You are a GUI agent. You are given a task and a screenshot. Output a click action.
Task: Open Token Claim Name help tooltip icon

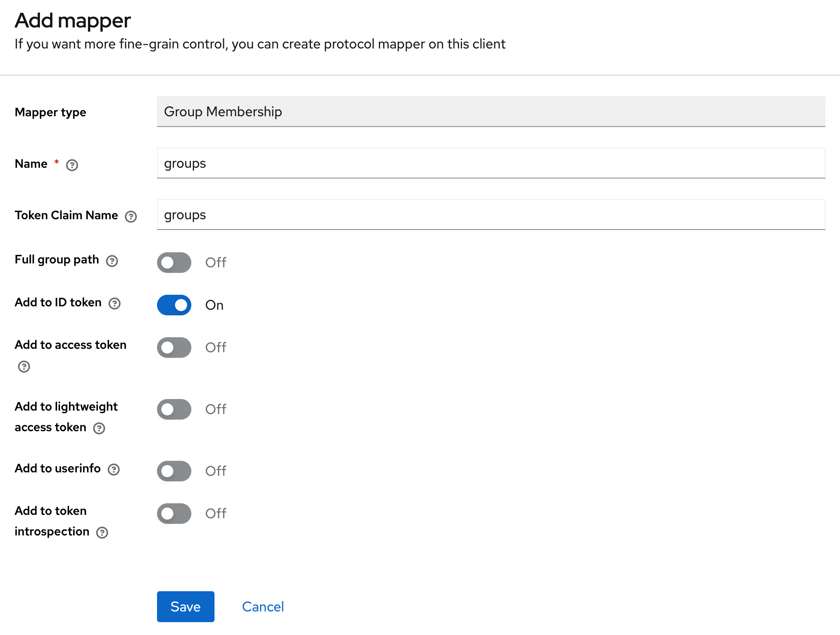[x=131, y=217]
